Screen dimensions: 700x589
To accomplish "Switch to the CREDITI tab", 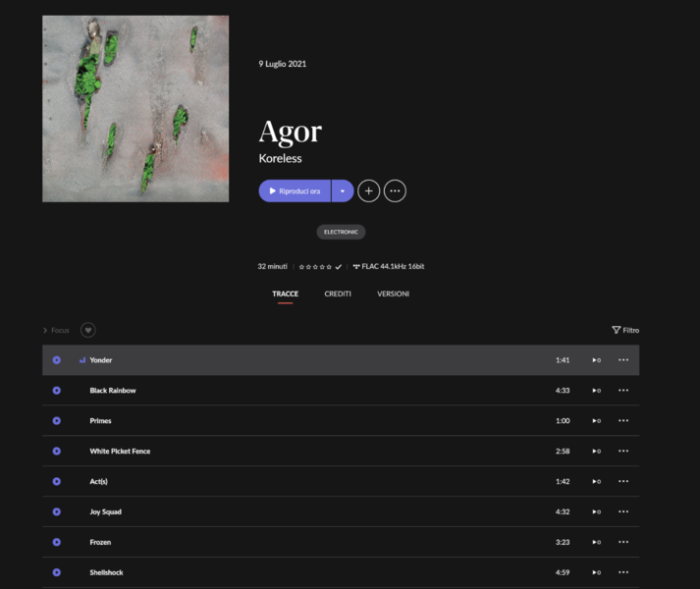I will pyautogui.click(x=338, y=294).
